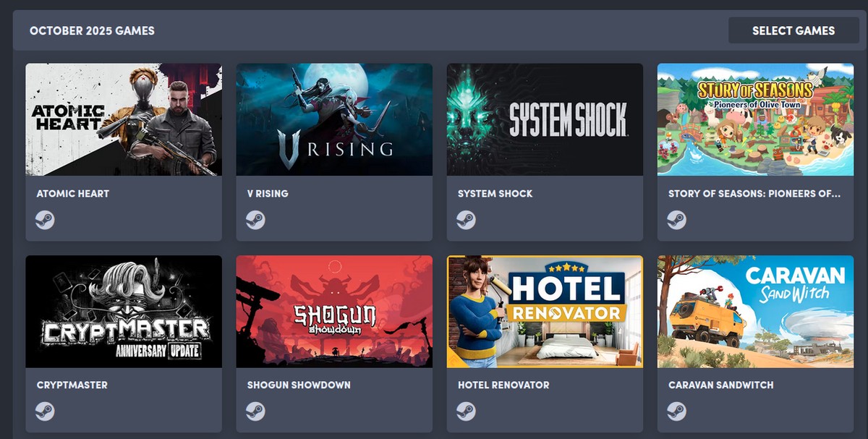
Task: Click the Steam icon under V Rising
Action: [x=255, y=220]
